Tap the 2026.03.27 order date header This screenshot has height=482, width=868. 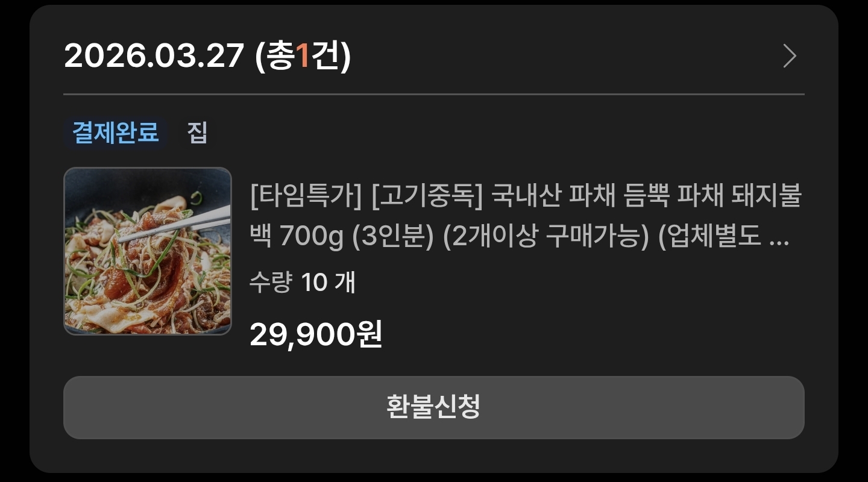[154, 56]
